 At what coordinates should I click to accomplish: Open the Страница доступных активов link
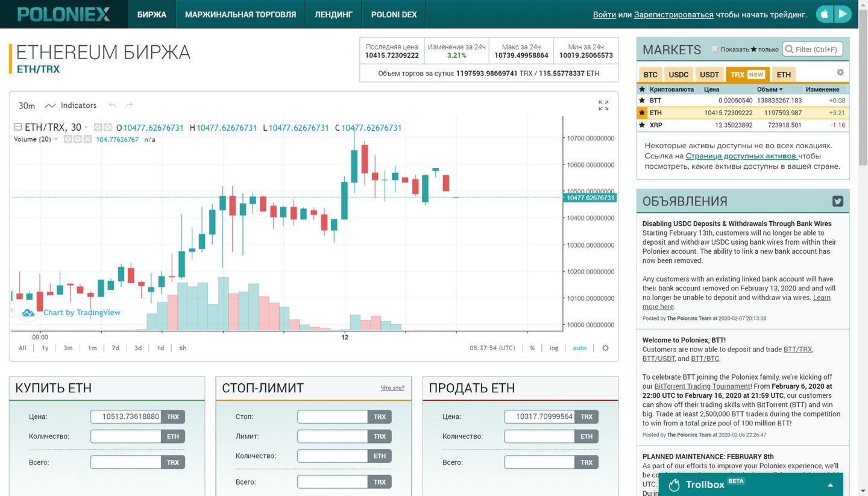741,156
